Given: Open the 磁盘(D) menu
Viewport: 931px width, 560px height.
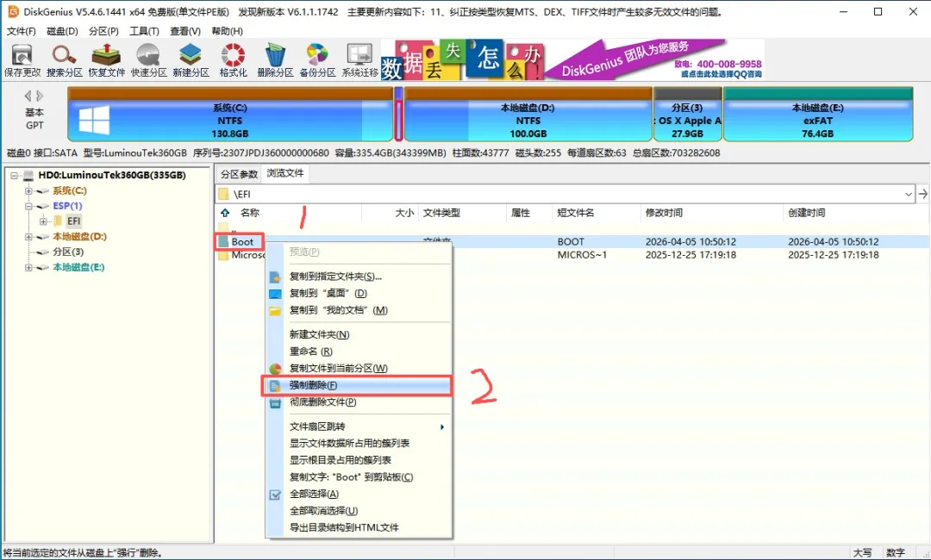Looking at the screenshot, I should [x=62, y=31].
